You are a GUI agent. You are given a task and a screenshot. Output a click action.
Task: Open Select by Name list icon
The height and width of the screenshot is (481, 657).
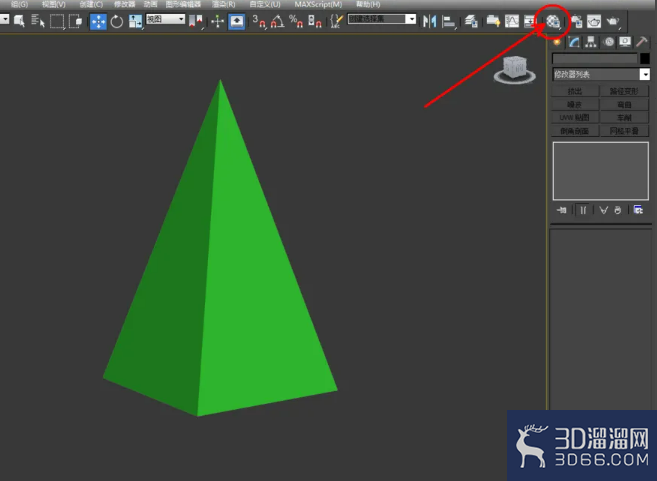point(38,21)
